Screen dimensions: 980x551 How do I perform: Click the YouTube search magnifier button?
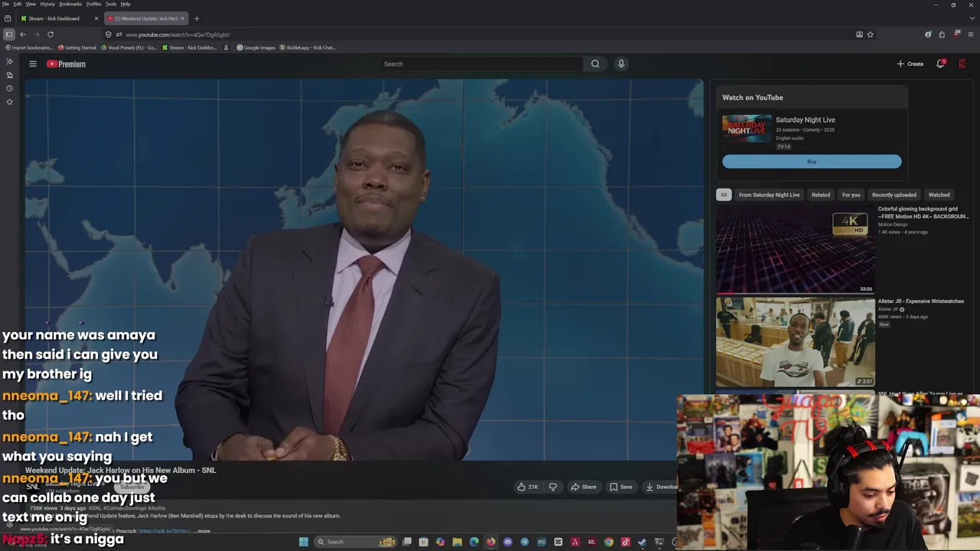[x=595, y=64]
